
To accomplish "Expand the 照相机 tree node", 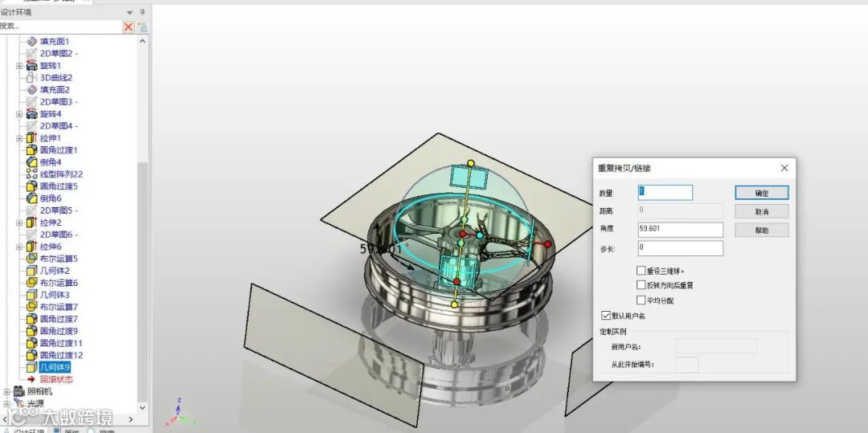I will click(x=7, y=391).
